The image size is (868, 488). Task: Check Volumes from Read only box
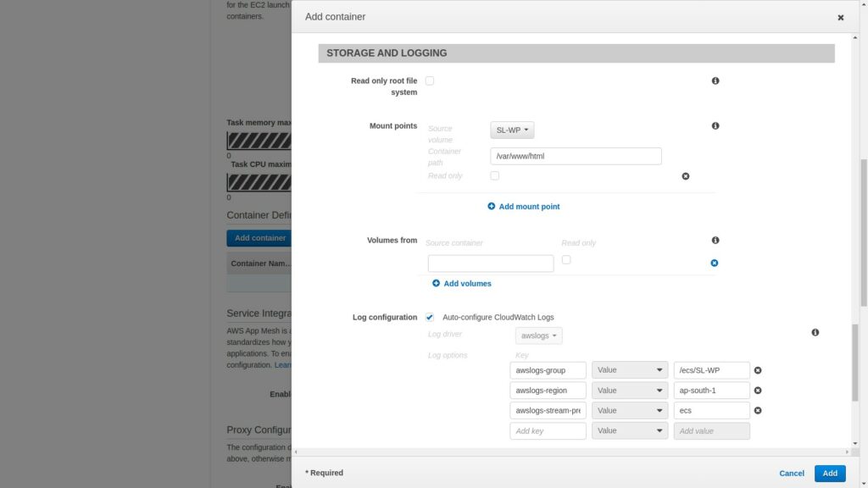coord(565,259)
